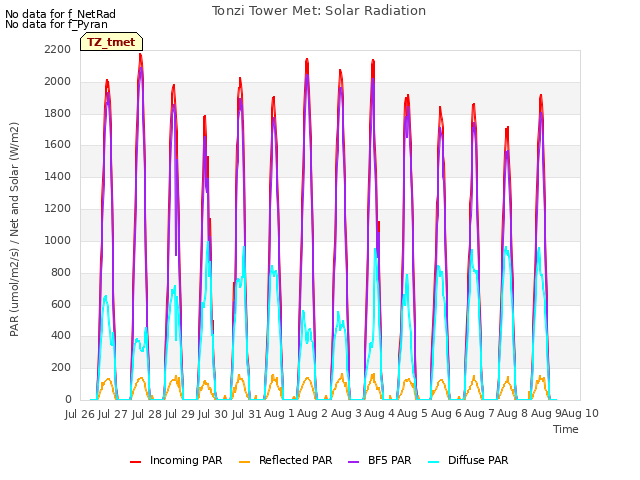The height and width of the screenshot is (480, 640).
Task: Click the 1200 y-axis tick label
Action: click(x=58, y=208)
